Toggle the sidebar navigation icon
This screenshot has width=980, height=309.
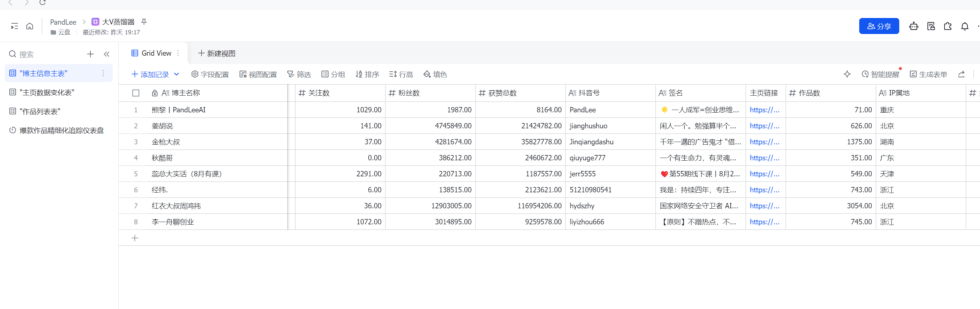(14, 26)
